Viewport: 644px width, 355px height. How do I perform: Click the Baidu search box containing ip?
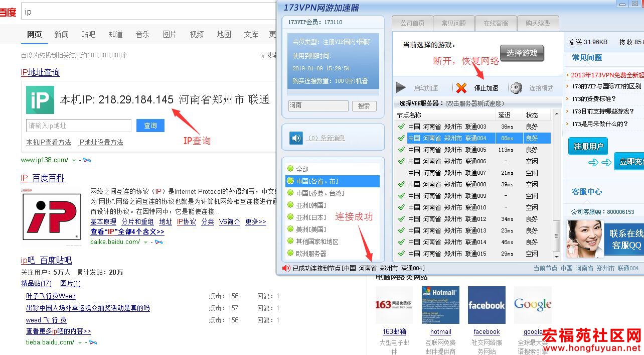[148, 12]
